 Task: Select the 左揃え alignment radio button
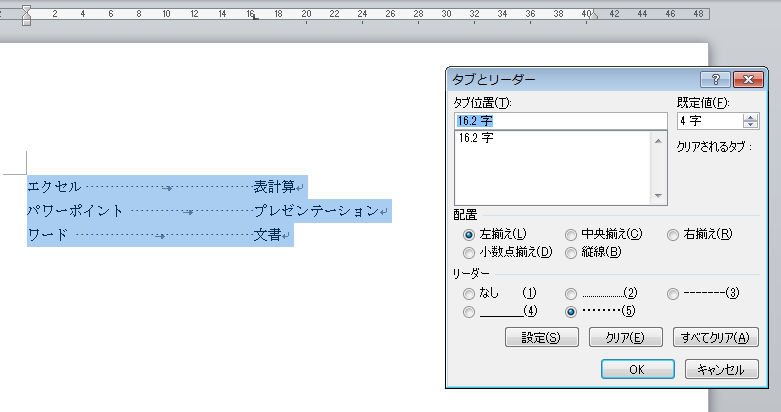point(469,235)
